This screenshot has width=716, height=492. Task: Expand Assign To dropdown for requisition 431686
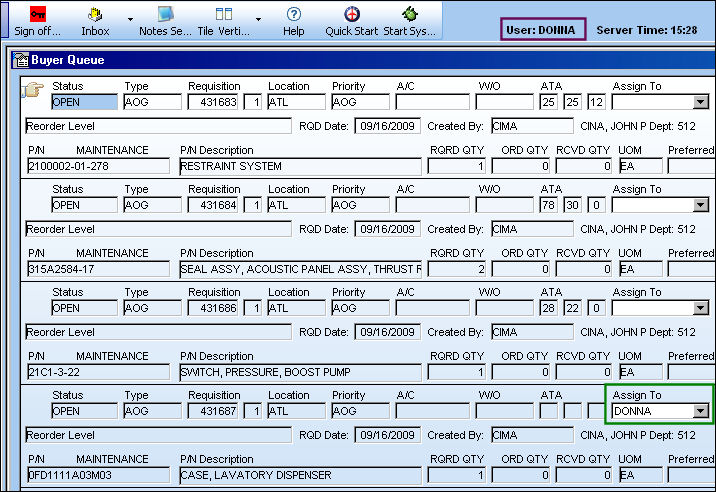pyautogui.click(x=700, y=308)
